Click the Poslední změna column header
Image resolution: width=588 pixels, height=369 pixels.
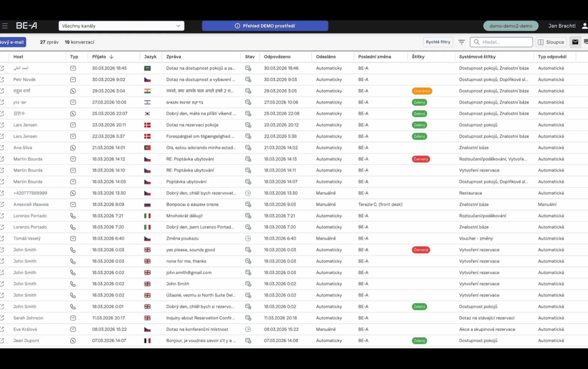click(375, 57)
